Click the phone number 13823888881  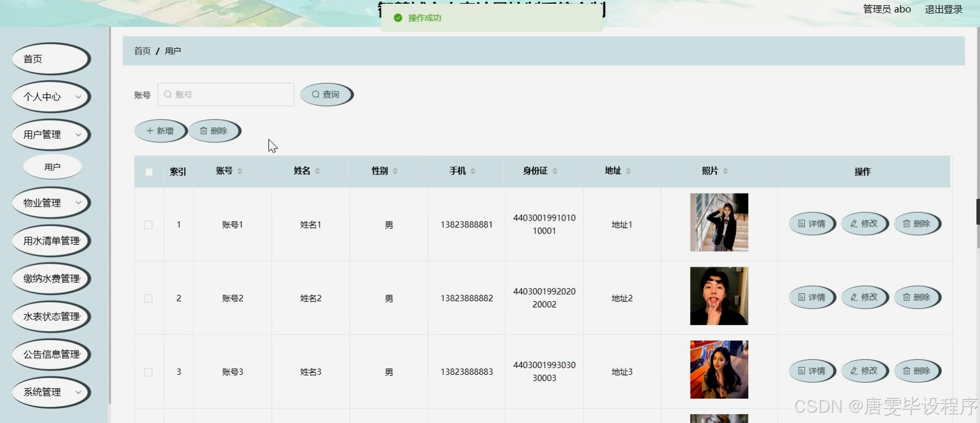466,225
